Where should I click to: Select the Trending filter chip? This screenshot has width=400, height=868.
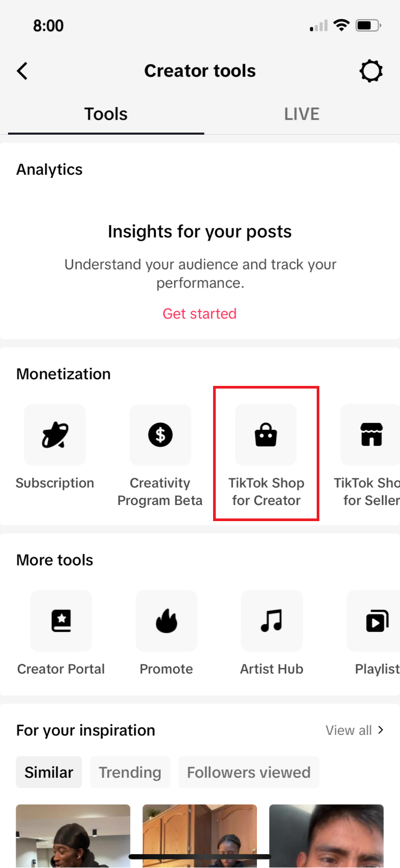[130, 772]
